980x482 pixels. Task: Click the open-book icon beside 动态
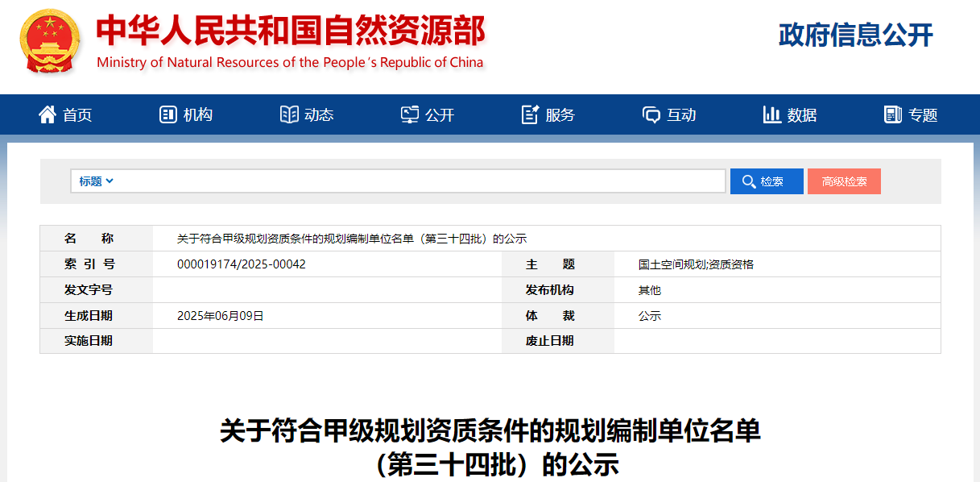289,114
